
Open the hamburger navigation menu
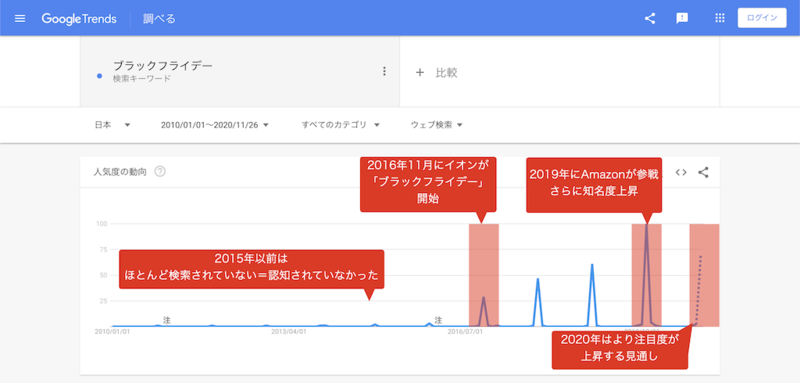(20, 19)
